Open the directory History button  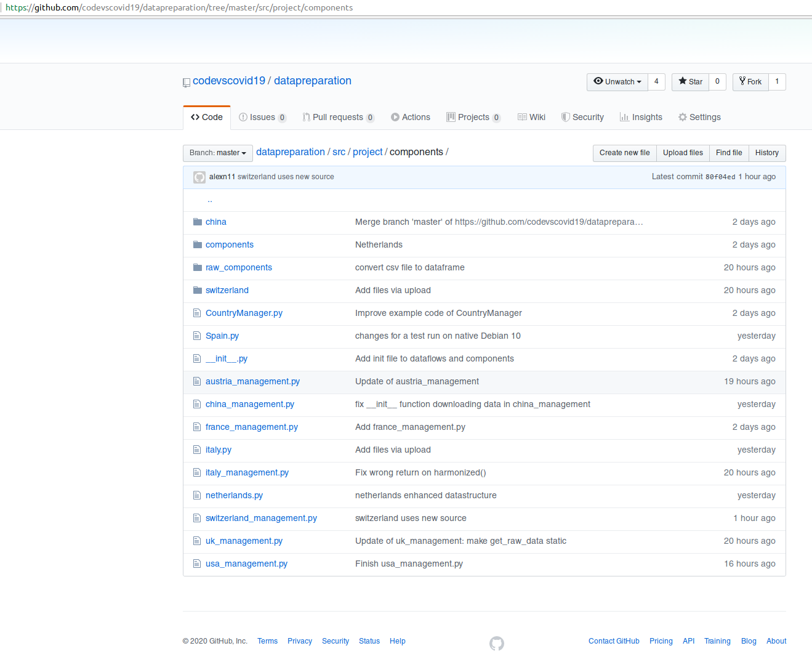click(x=767, y=153)
